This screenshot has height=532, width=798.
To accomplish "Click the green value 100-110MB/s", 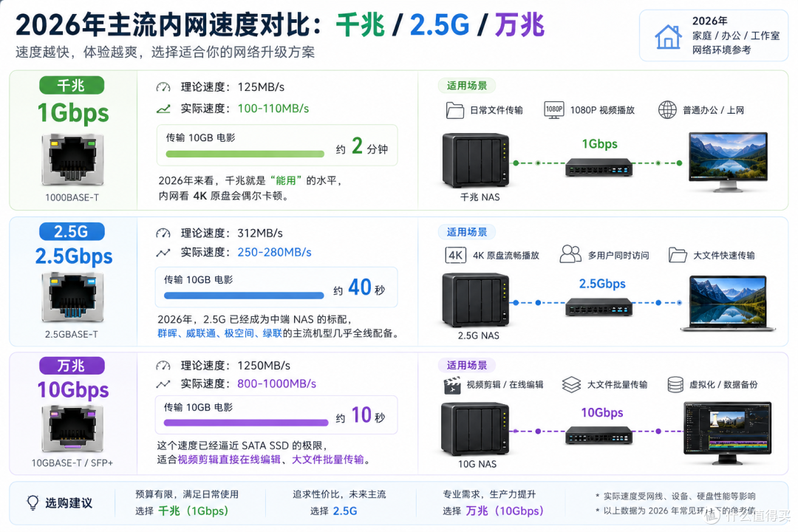I will point(273,109).
